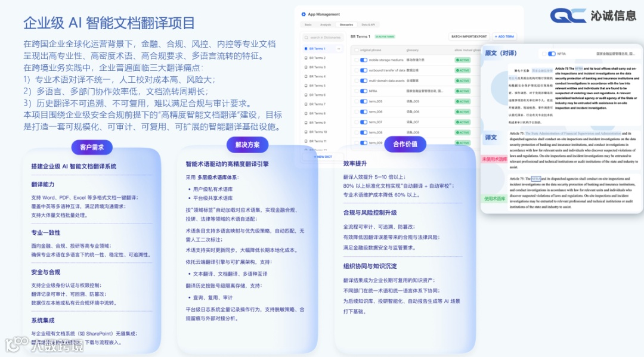Toggle the term_009 switch
Image resolution: width=644 pixels, height=357 pixels.
pyautogui.click(x=364, y=143)
